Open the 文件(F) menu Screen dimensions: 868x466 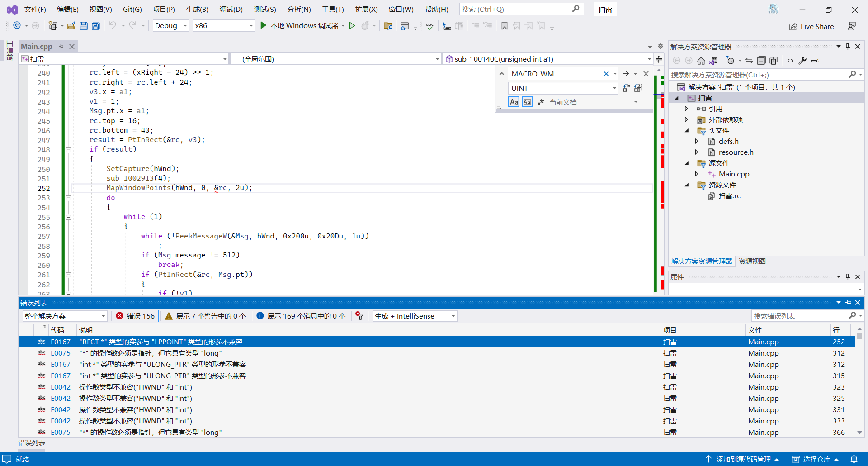point(35,10)
